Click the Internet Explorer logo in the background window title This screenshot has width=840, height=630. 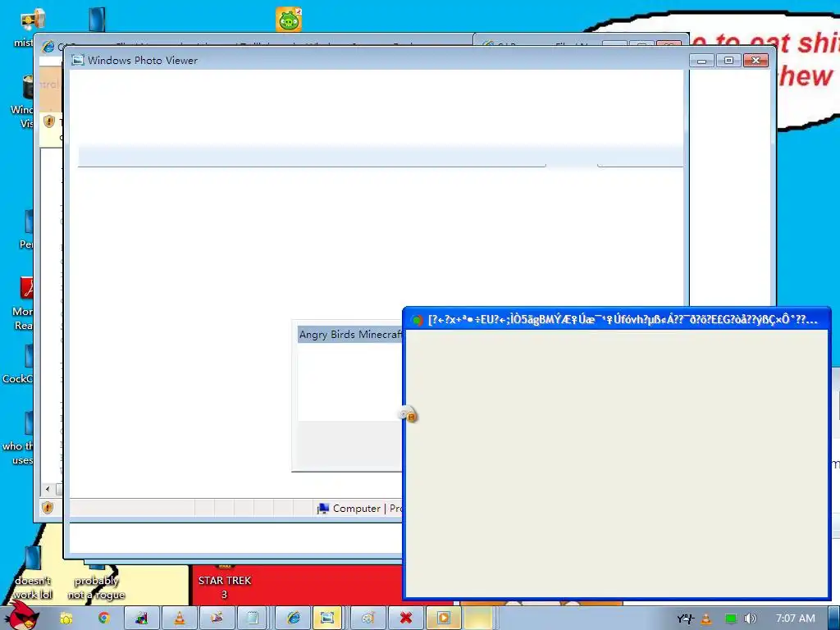48,47
